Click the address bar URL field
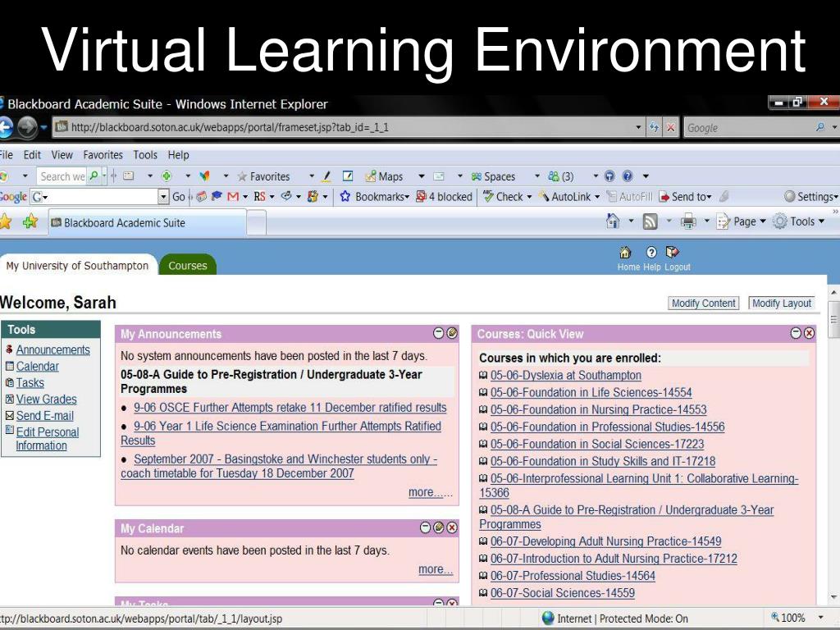 [348, 127]
